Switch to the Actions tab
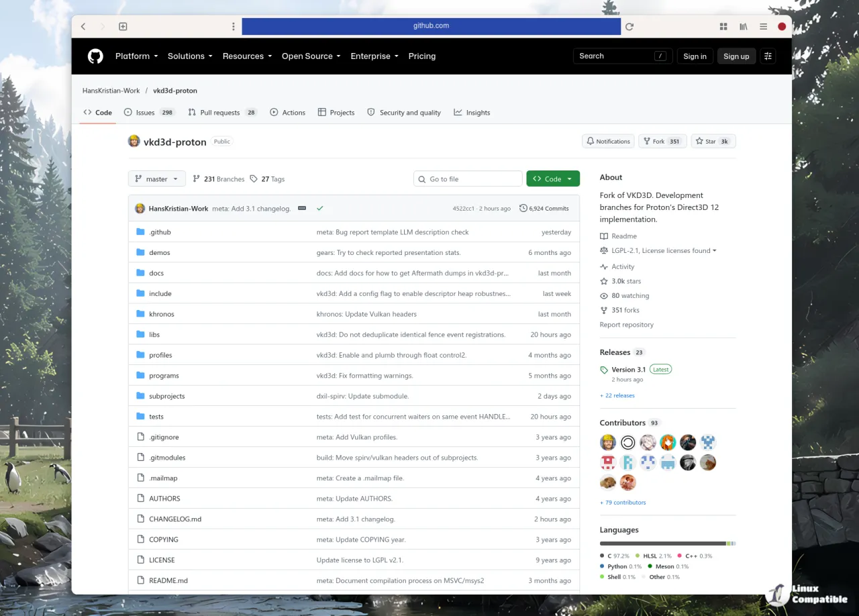Viewport: 859px width, 616px height. 287,113
